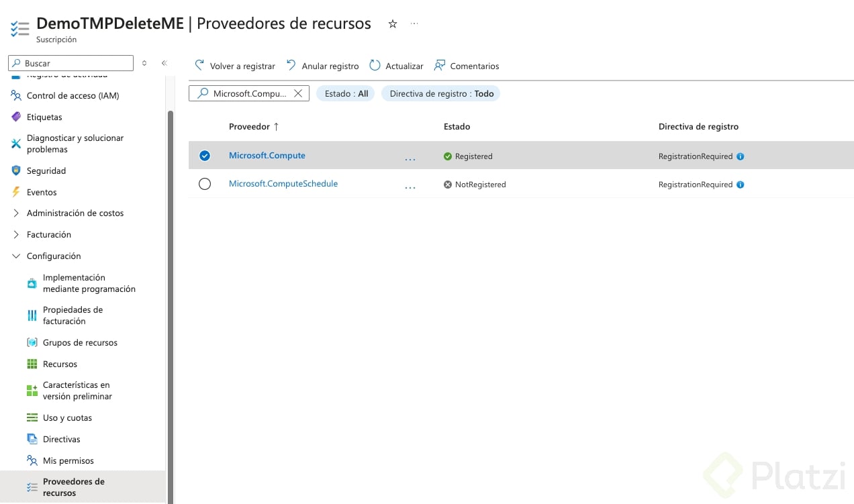The height and width of the screenshot is (504, 854).
Task: Click the Control de acceso (IAM) icon
Action: point(16,95)
